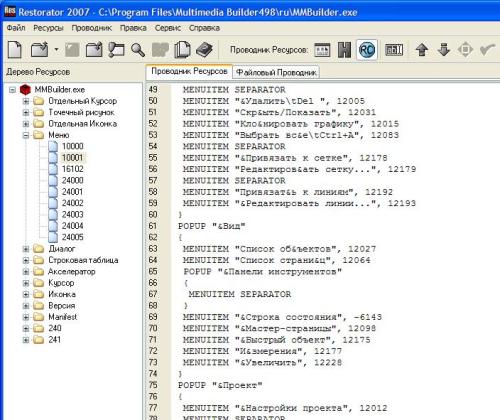Image resolution: width=500 pixels, height=420 pixels.
Task: Open the Сервис menu
Action: point(168,28)
